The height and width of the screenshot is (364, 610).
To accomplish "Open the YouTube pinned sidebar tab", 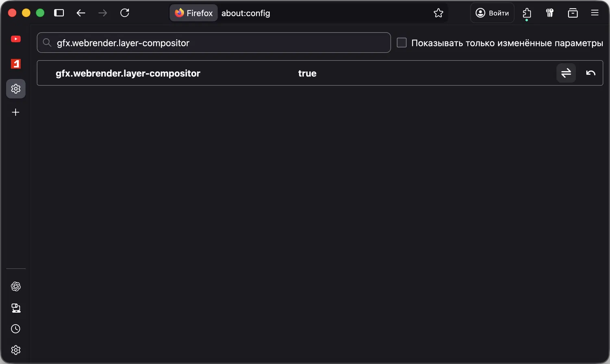I will 16,39.
